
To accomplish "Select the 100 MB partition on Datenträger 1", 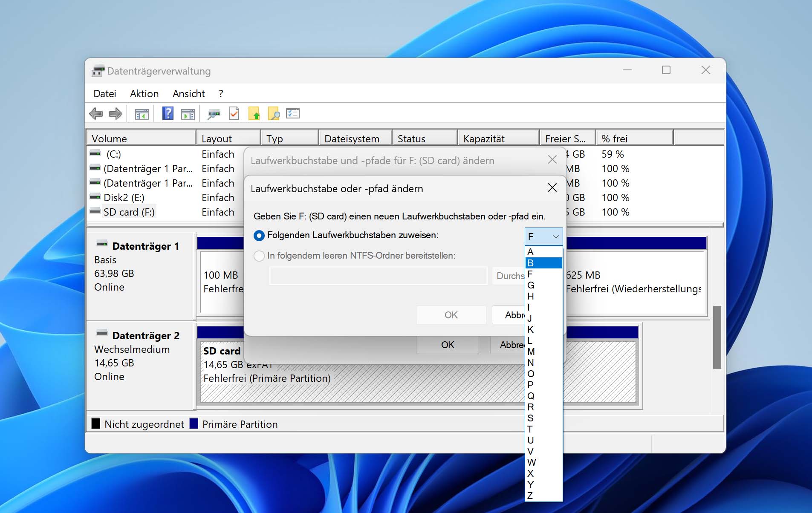I will [222, 282].
